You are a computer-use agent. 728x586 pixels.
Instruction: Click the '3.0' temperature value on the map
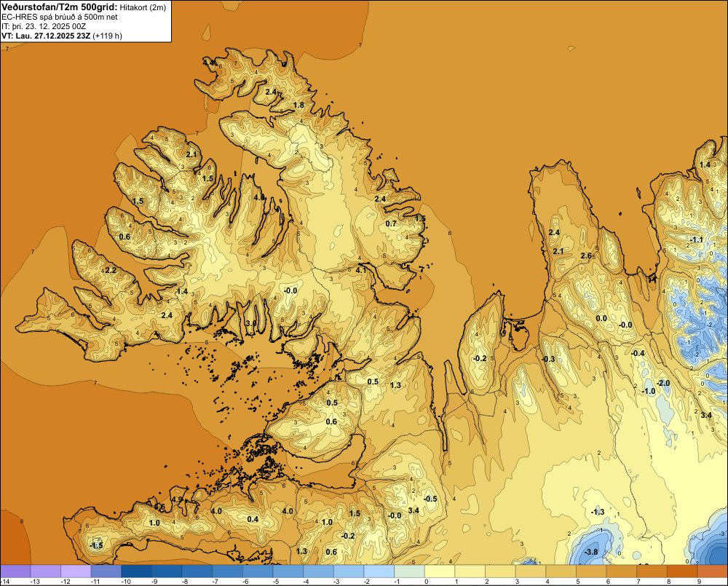coord(251,324)
